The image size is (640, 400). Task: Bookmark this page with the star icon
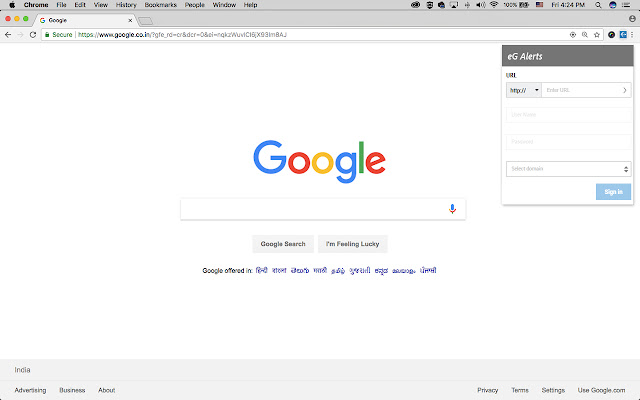tap(597, 35)
